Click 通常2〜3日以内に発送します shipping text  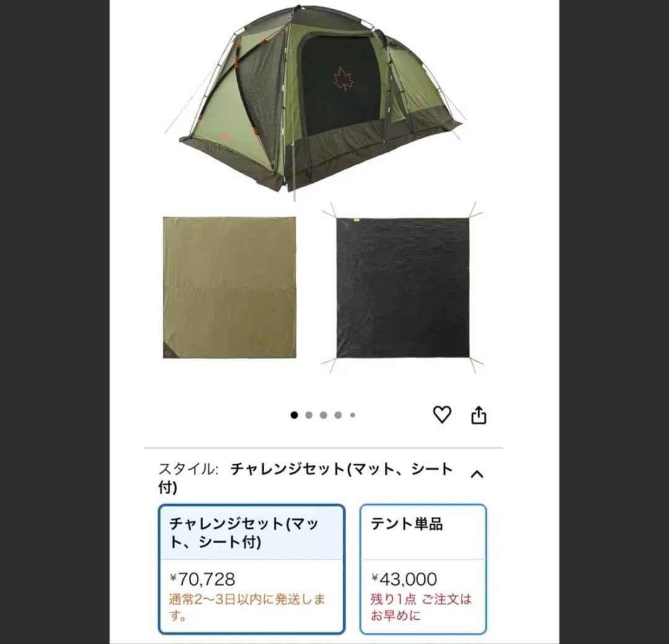[247, 607]
